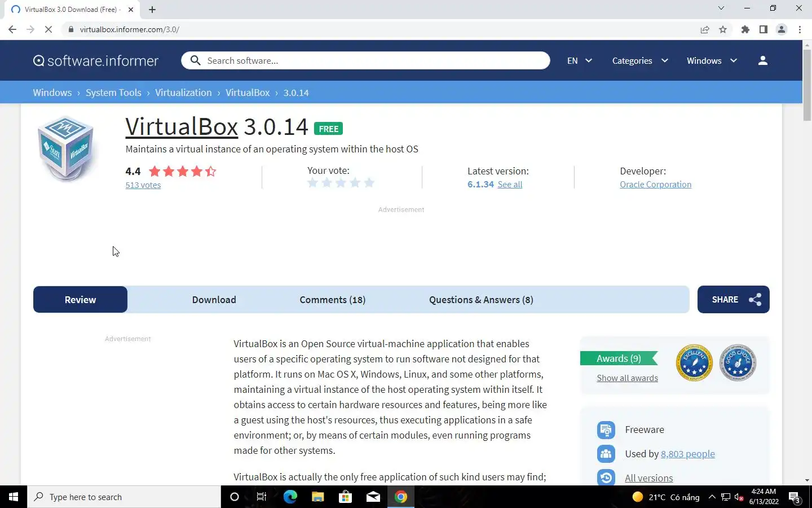Screen dimensions: 812x508
Task: Expand the EN language dropdown
Action: coord(580,60)
